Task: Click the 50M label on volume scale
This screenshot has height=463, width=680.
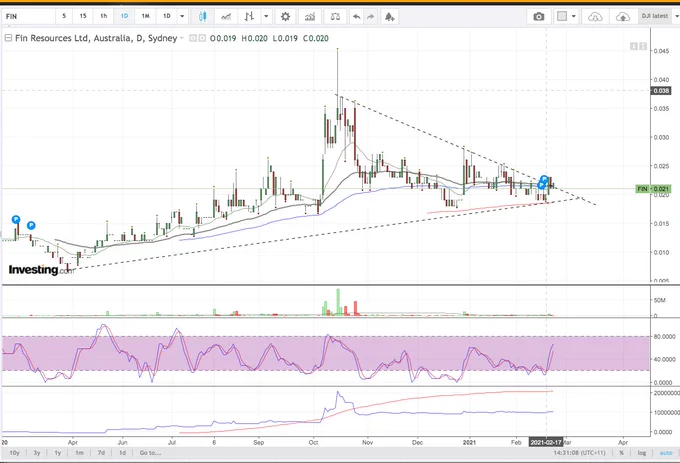Action: pos(660,300)
